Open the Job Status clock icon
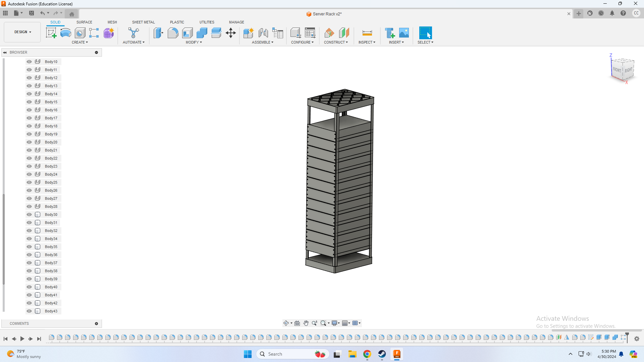Screen dimensions: 644x362 point(601,13)
